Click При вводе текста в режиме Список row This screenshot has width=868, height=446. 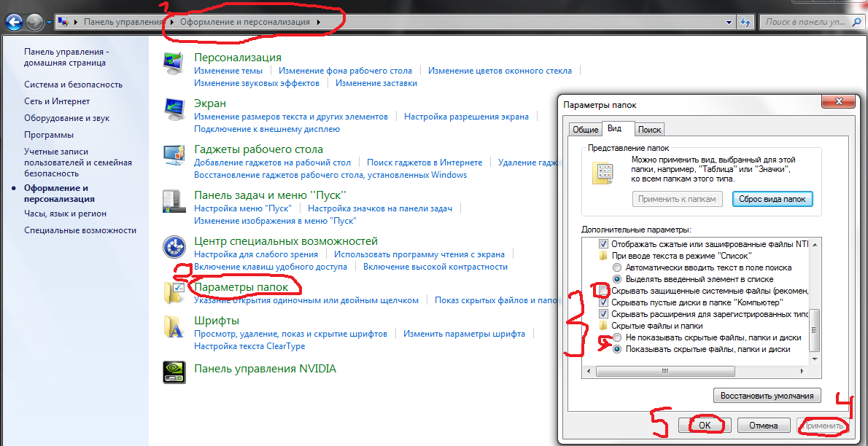tap(675, 256)
